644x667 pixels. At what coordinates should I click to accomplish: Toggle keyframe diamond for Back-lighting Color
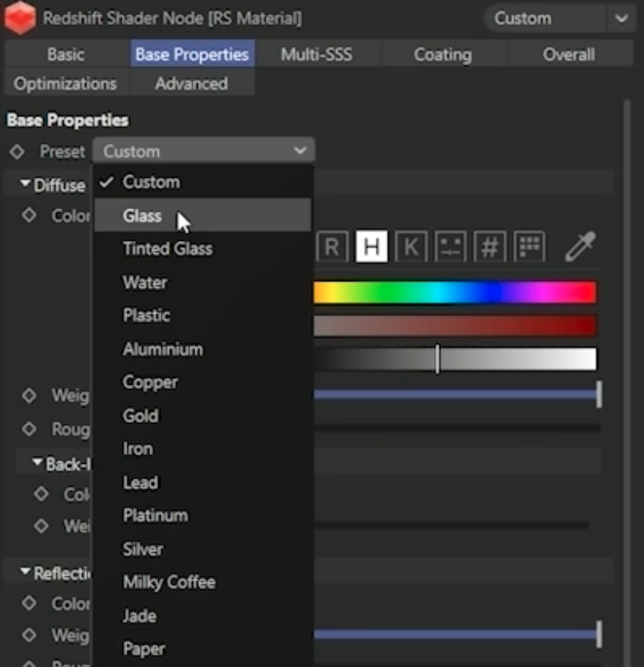41,494
